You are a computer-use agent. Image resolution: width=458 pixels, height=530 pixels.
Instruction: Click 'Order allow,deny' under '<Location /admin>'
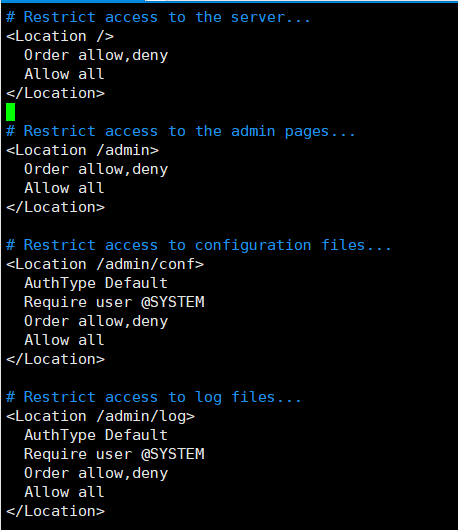coord(96,169)
